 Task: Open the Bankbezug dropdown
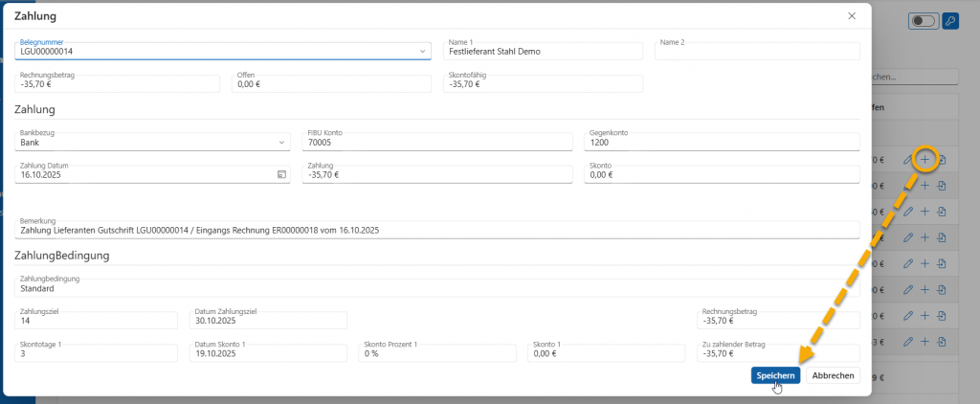[281, 143]
